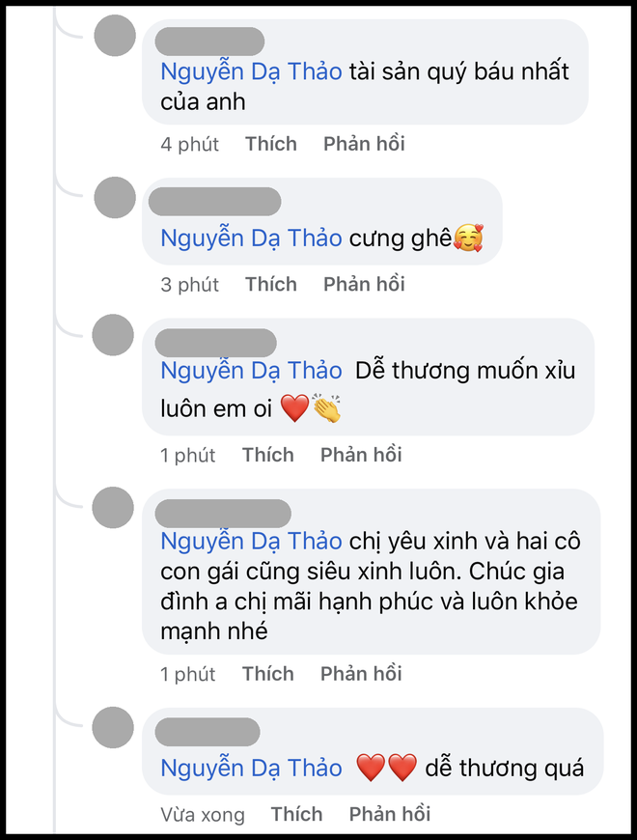Screen dimensions: 637x840
Task: Click Phản hồi under the 3 phút comment
Action: pos(364,284)
